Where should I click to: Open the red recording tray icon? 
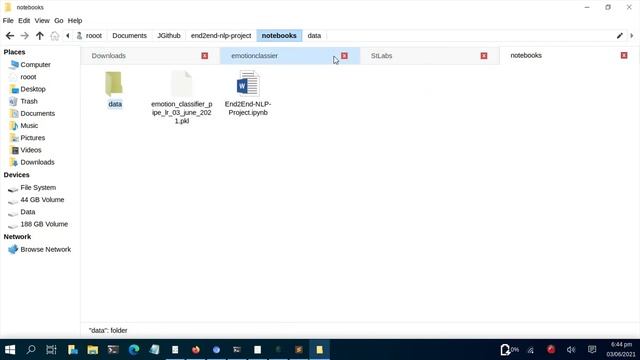coord(551,350)
